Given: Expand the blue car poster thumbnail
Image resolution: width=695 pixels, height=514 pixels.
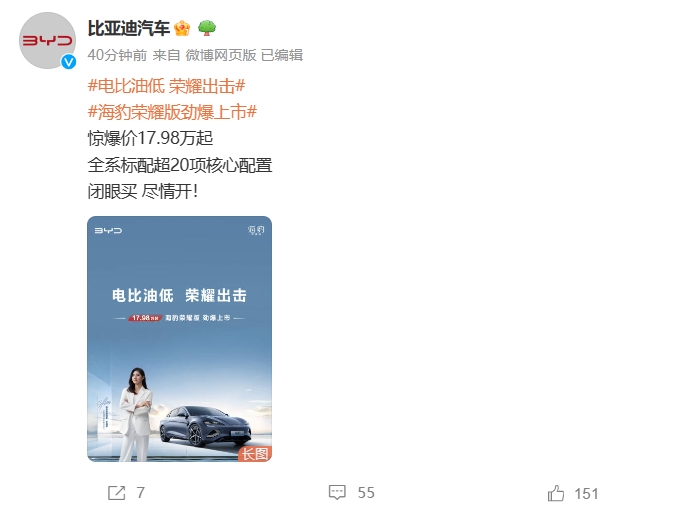Looking at the screenshot, I should tap(180, 339).
